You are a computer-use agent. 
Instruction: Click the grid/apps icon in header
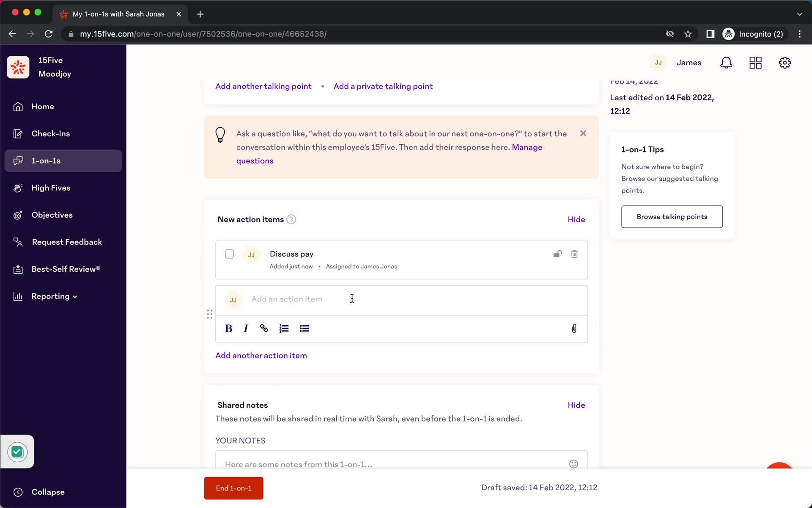click(756, 63)
